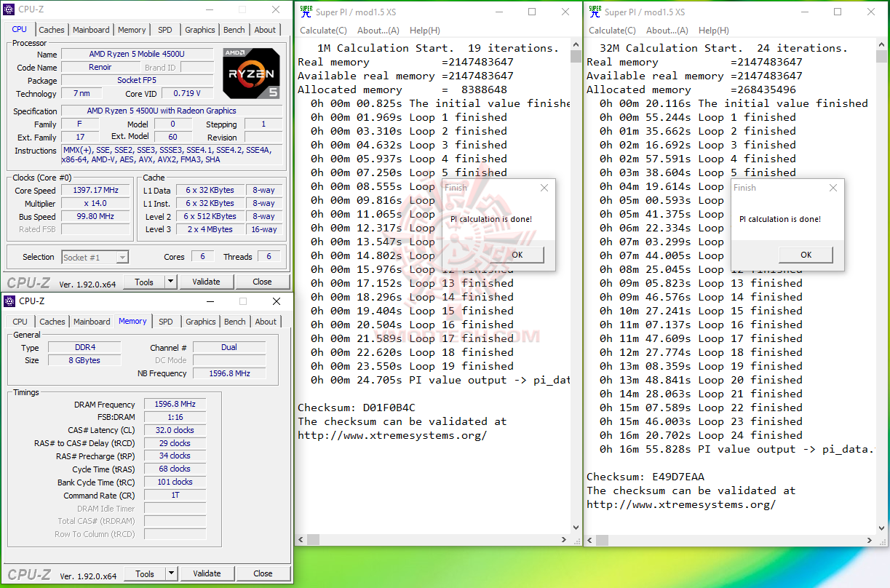
Task: Select Caches tab in bottom CPU-Z window
Action: [x=52, y=322]
